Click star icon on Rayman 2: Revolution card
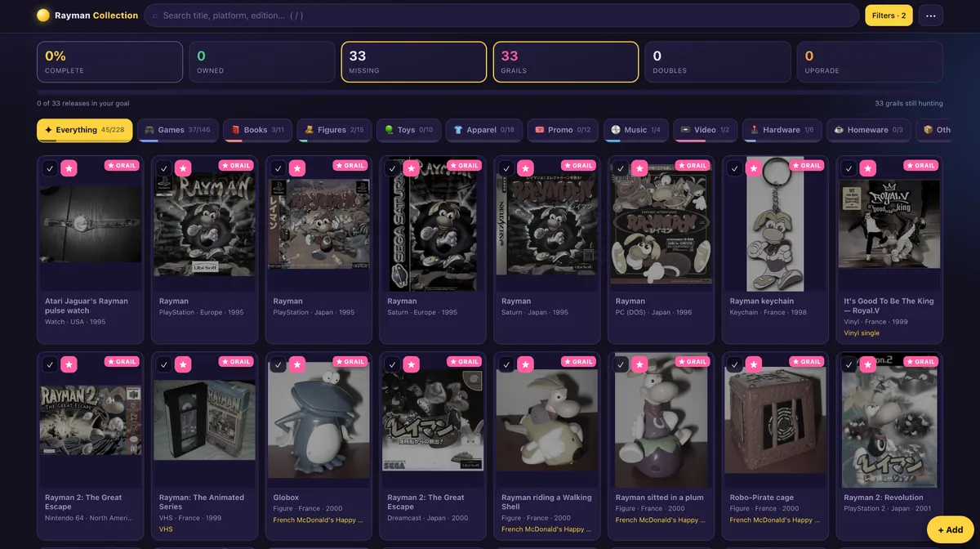This screenshot has height=549, width=980. coord(868,364)
